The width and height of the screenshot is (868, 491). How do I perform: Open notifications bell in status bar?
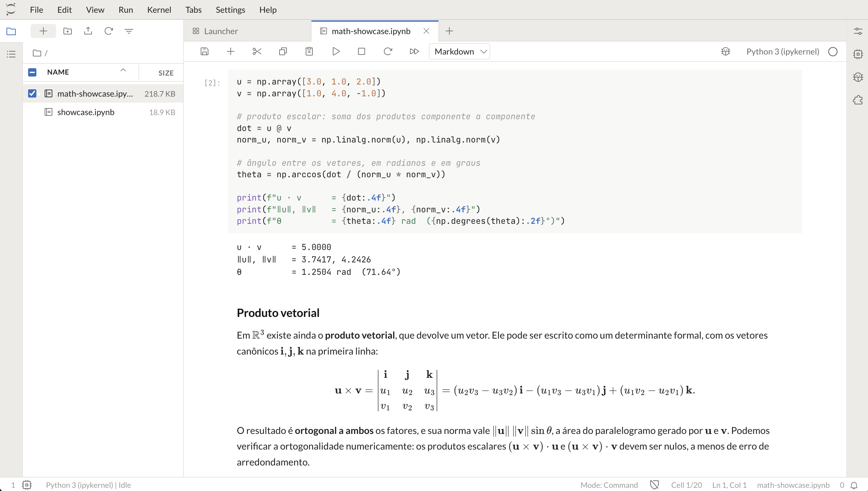tap(854, 485)
